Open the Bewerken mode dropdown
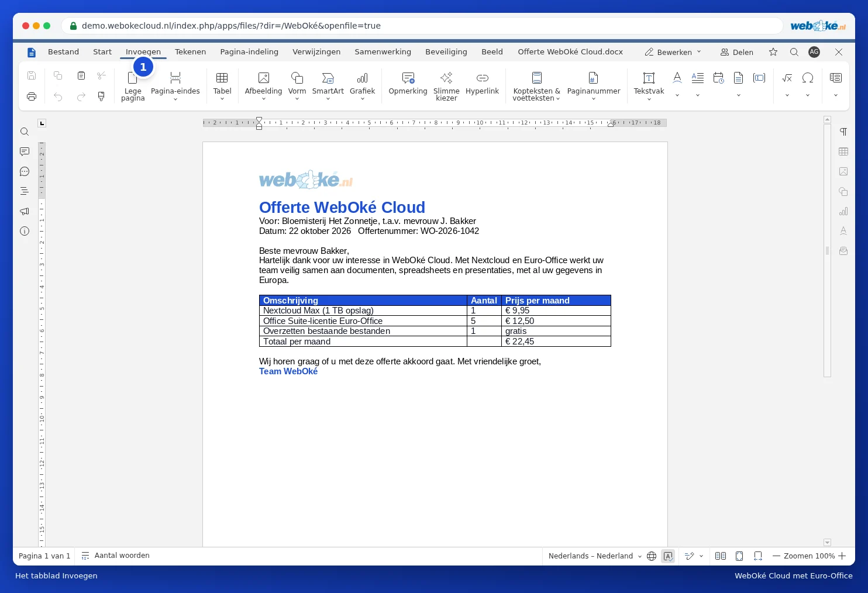The image size is (868, 593). 673,52
